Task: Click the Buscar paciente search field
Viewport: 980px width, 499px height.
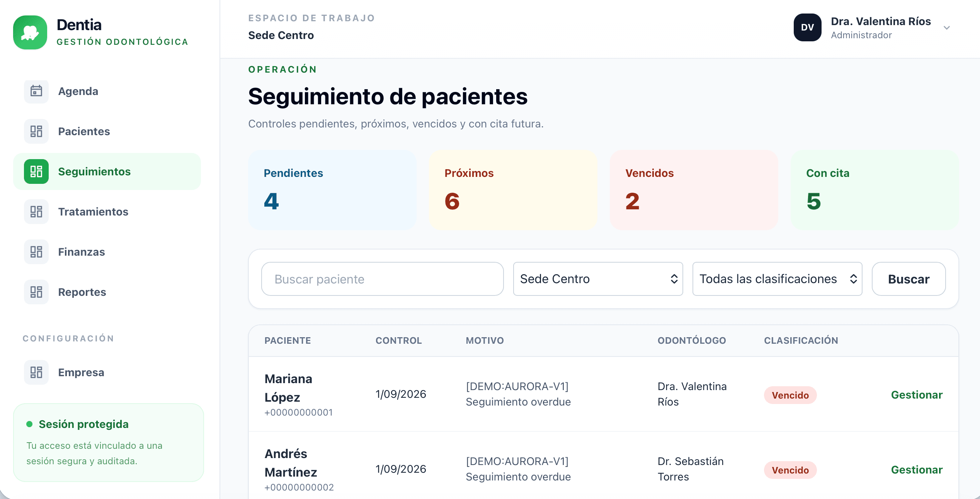Action: point(382,279)
